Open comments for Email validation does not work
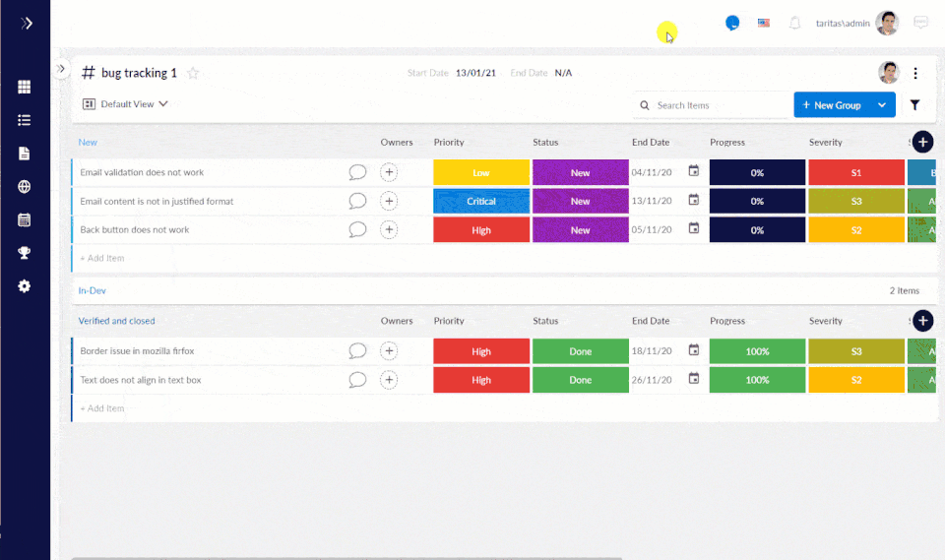 [357, 172]
